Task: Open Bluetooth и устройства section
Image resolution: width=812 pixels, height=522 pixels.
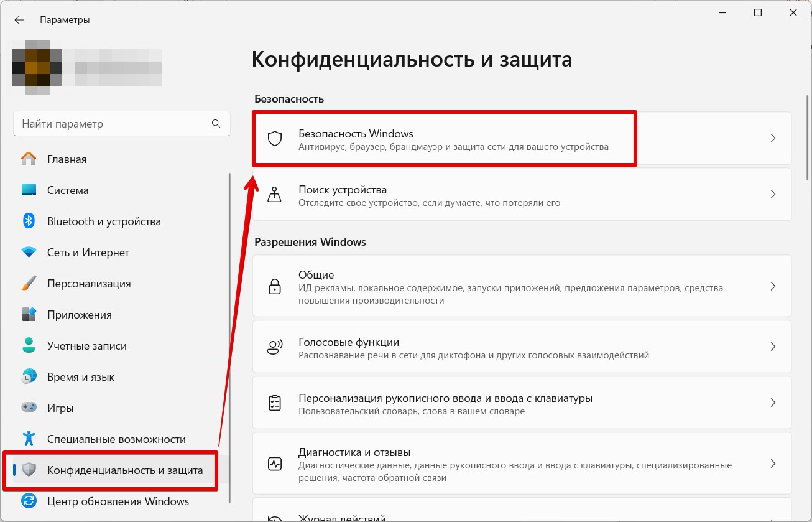Action: pos(121,221)
